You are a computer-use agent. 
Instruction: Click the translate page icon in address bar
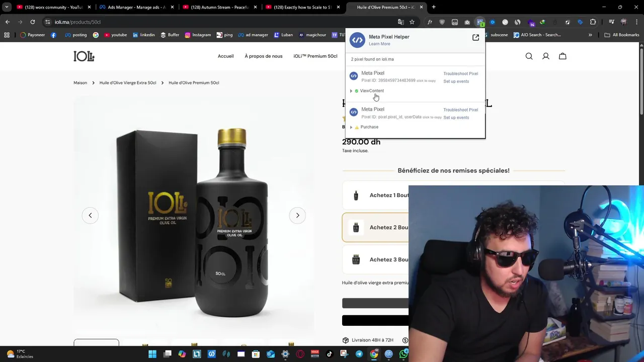tap(400, 22)
